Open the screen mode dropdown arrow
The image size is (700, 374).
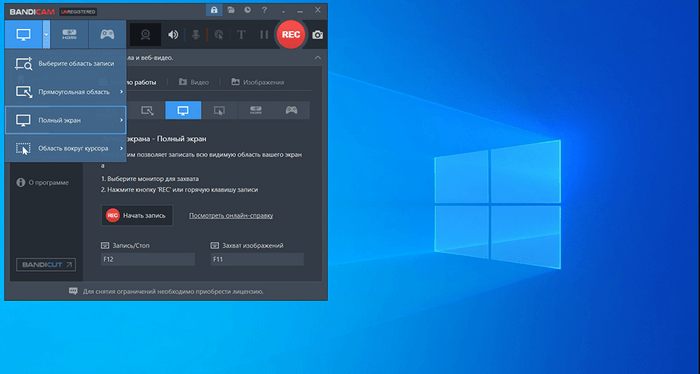[x=46, y=34]
